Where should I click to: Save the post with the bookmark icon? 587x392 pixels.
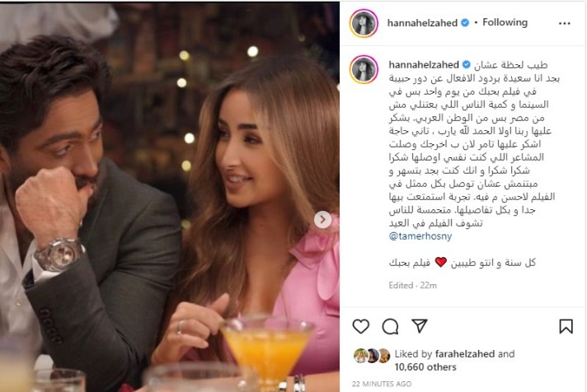(566, 326)
